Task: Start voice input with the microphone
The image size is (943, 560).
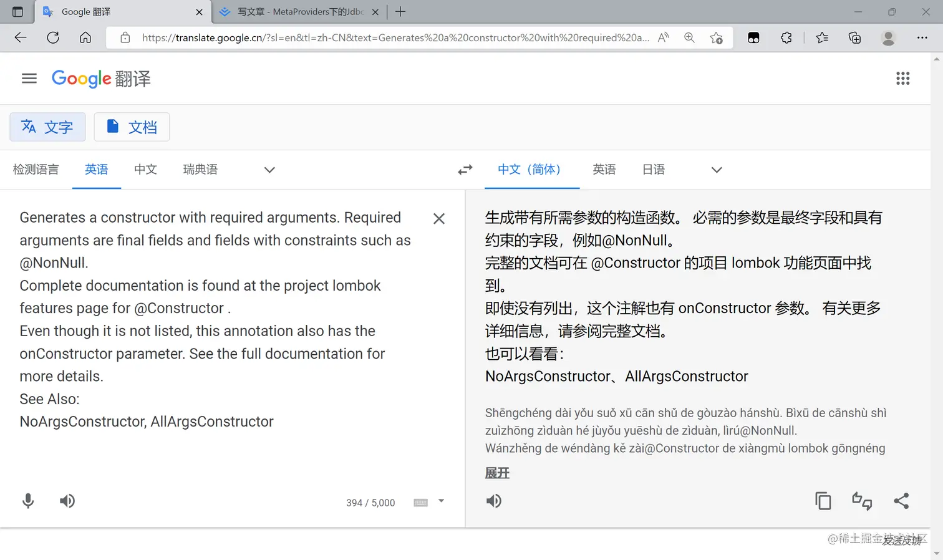Action: point(28,501)
